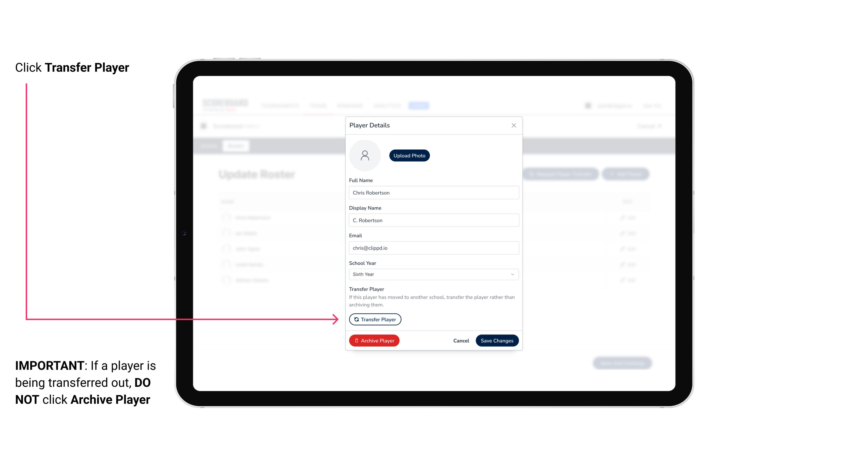Click the close X icon on dialog
Screen dimensions: 868x467
point(514,125)
